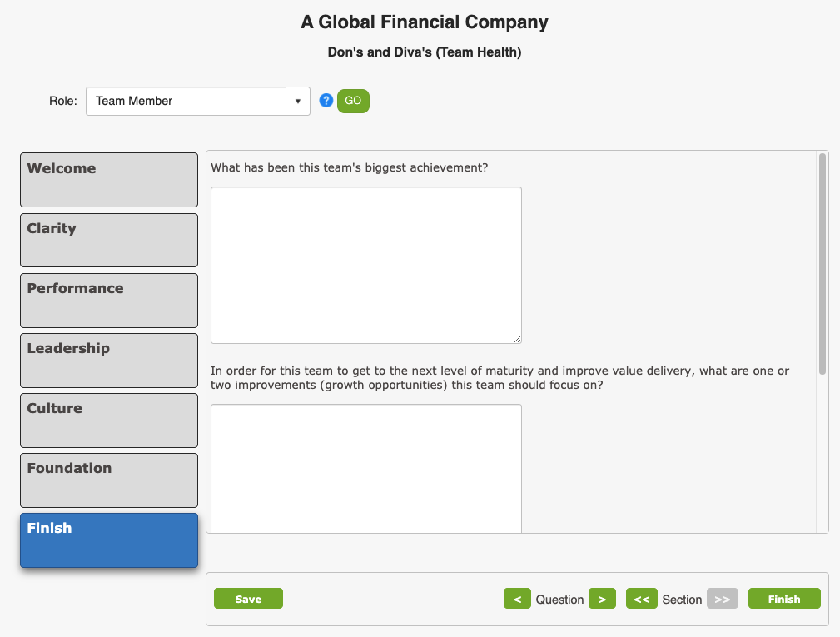Select the Culture section tab
The width and height of the screenshot is (840, 637).
(109, 421)
